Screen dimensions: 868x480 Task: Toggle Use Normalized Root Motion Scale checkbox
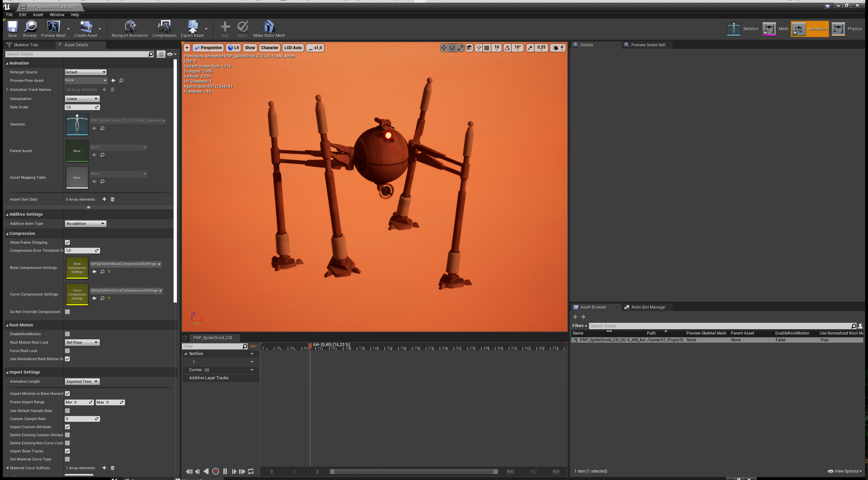pos(67,359)
